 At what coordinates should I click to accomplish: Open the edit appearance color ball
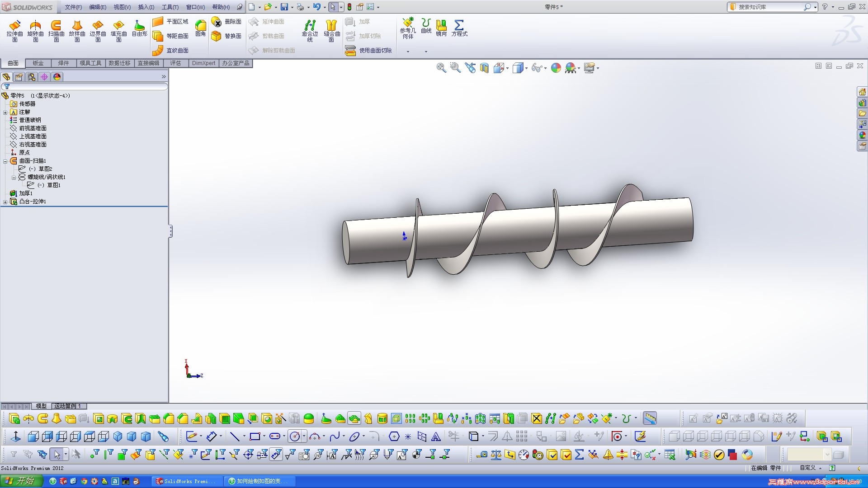[x=556, y=68]
